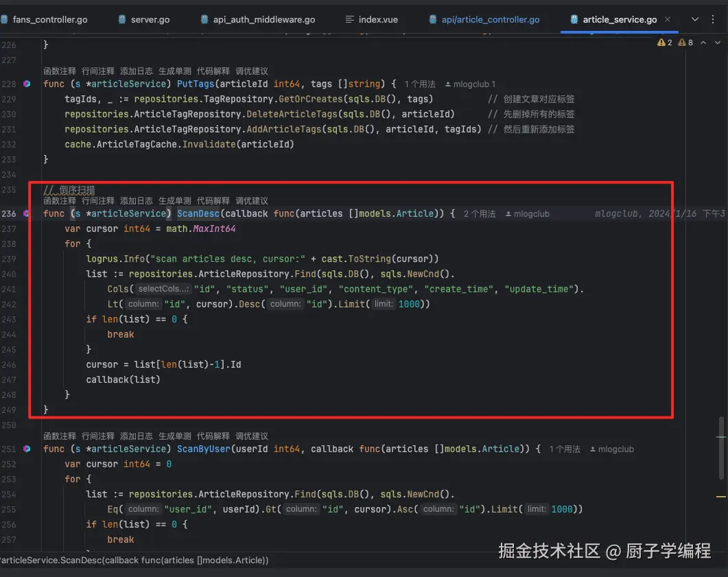
Task: Click 调优建议 above ScanDesc function
Action: tap(252, 201)
